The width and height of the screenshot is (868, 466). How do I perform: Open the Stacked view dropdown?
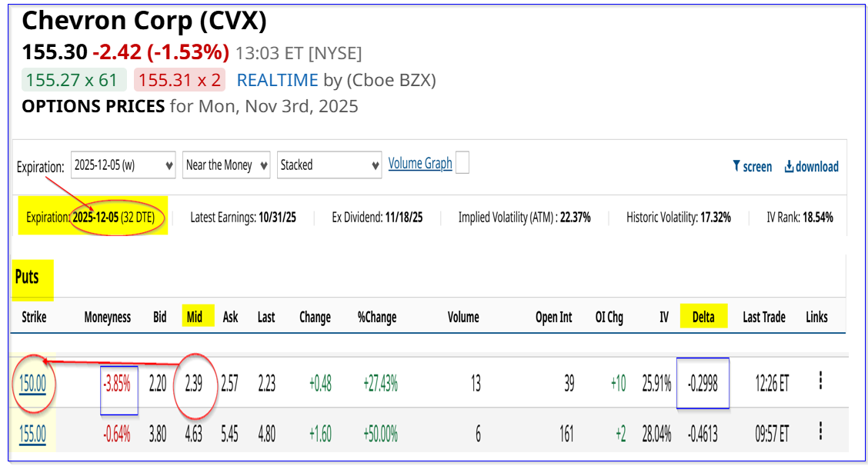point(329,165)
